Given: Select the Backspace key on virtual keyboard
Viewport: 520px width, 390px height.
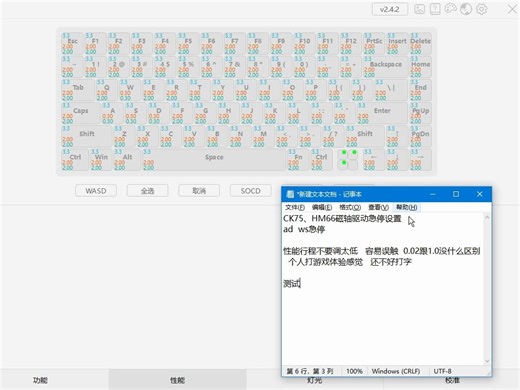Looking at the screenshot, I should [x=385, y=67].
